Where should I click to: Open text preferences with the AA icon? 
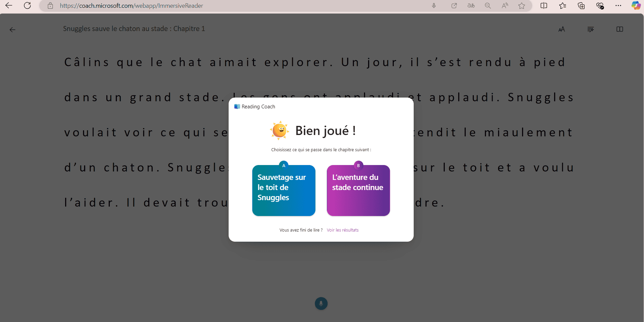click(562, 29)
